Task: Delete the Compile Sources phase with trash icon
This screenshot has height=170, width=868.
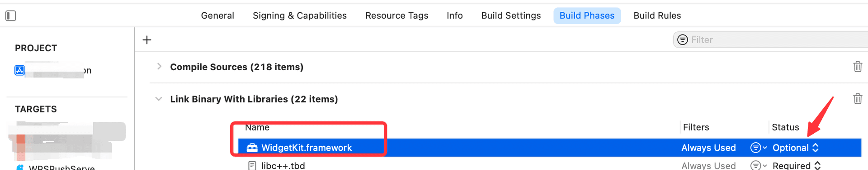Action: 858,67
